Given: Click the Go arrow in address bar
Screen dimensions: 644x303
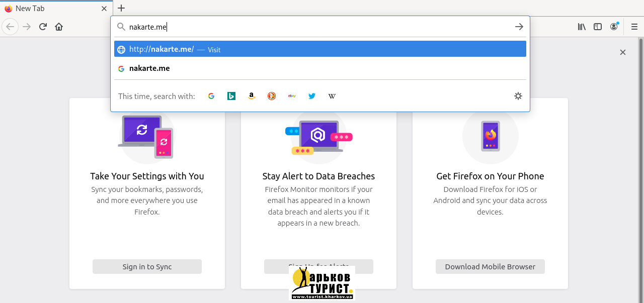Looking at the screenshot, I should 519,27.
